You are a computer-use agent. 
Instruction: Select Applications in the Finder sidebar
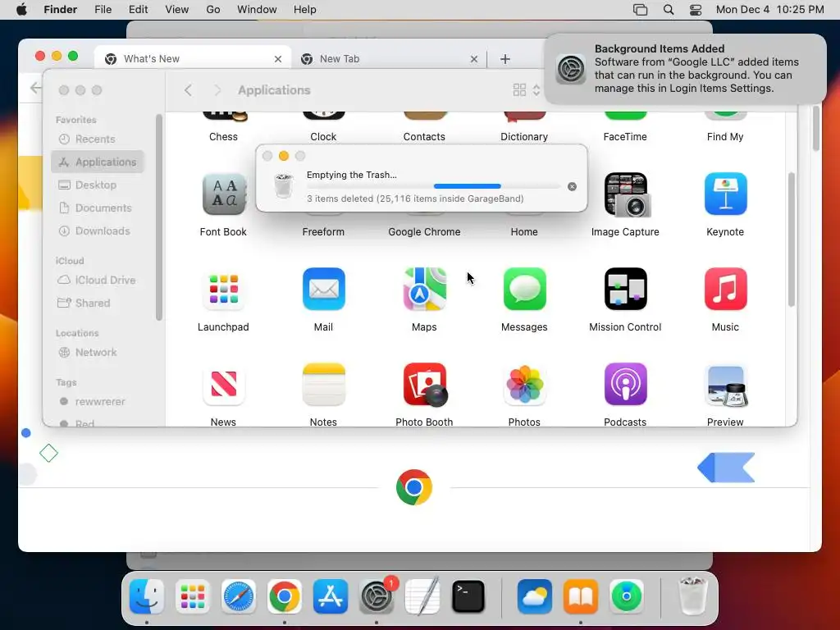coord(98,162)
